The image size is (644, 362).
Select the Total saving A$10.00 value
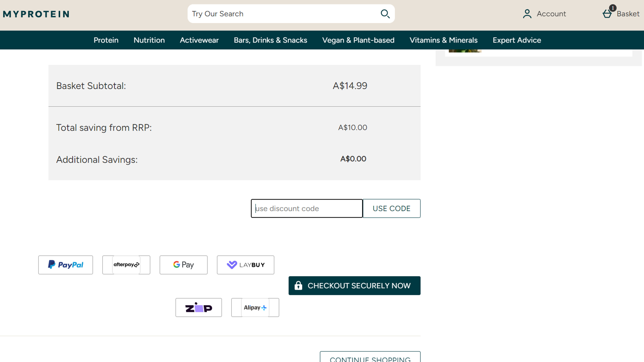(353, 127)
